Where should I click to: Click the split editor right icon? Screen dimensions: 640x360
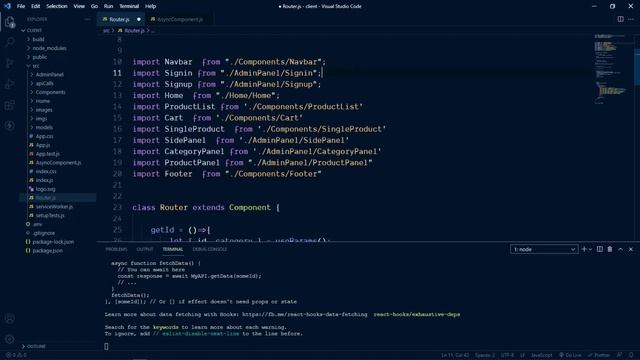(620, 19)
